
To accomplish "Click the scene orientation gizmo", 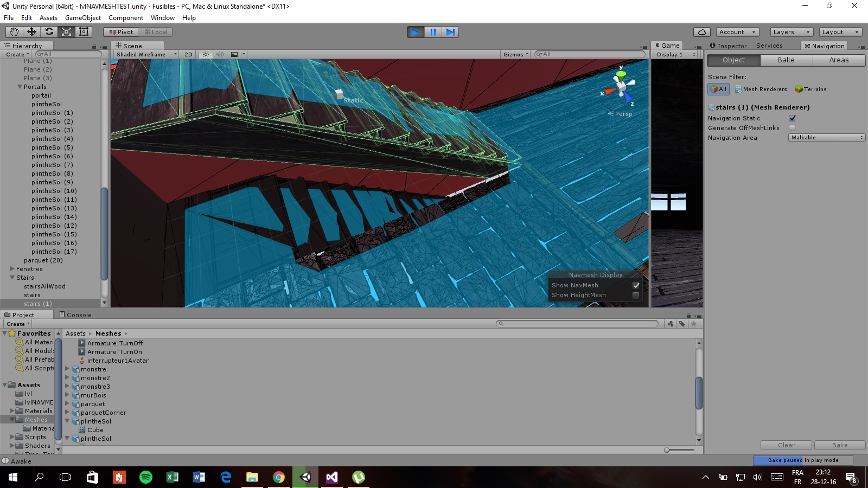I will pyautogui.click(x=621, y=87).
